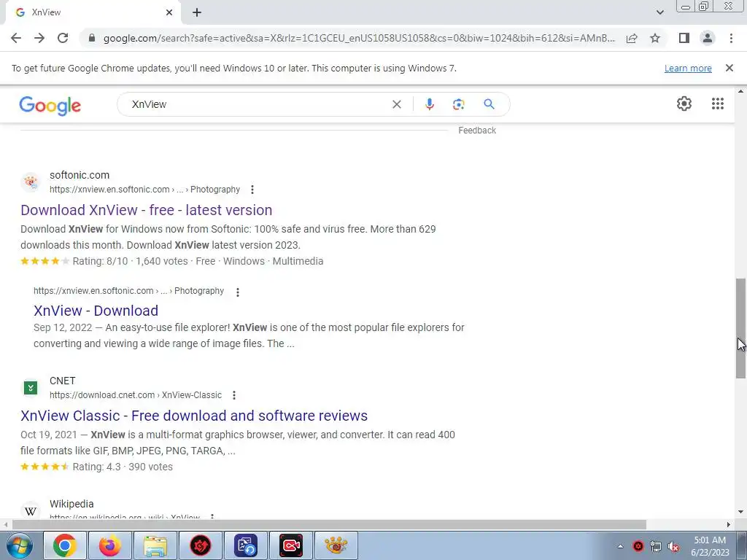Share this page icon in address bar
This screenshot has height=560, width=747.
[x=632, y=38]
